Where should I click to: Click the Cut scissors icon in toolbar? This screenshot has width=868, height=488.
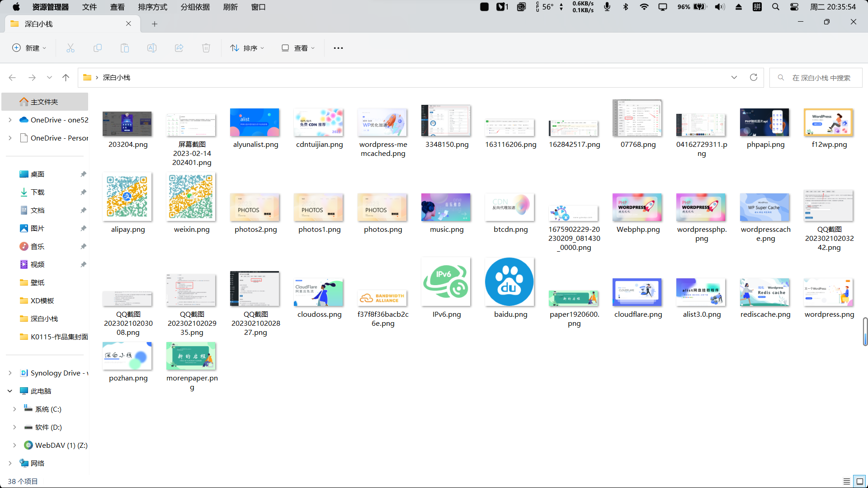coord(71,48)
